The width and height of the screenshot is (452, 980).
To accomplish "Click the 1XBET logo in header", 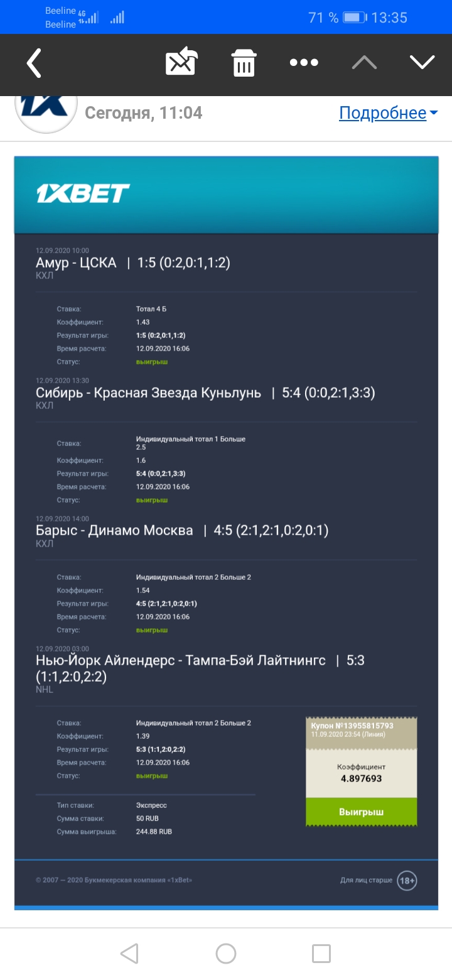I will [x=83, y=193].
